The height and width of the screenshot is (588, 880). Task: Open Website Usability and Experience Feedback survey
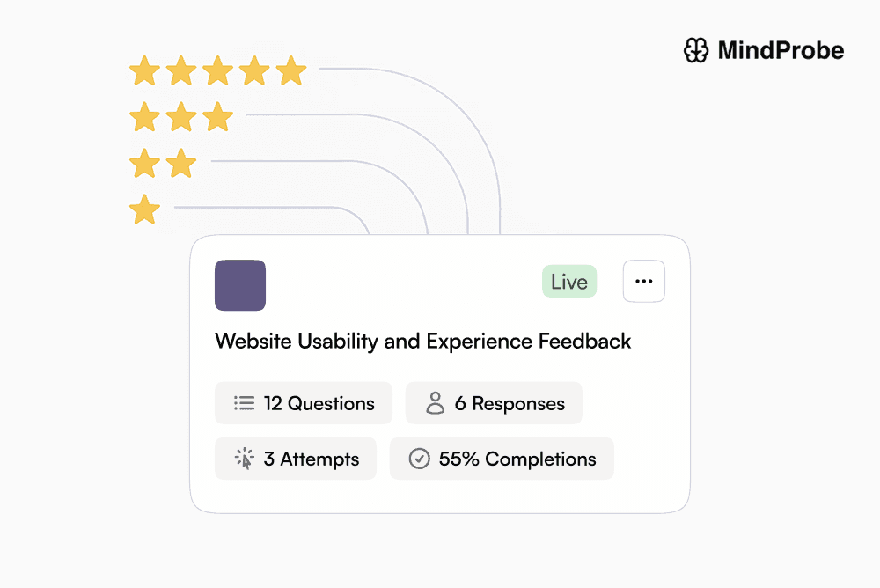point(422,342)
